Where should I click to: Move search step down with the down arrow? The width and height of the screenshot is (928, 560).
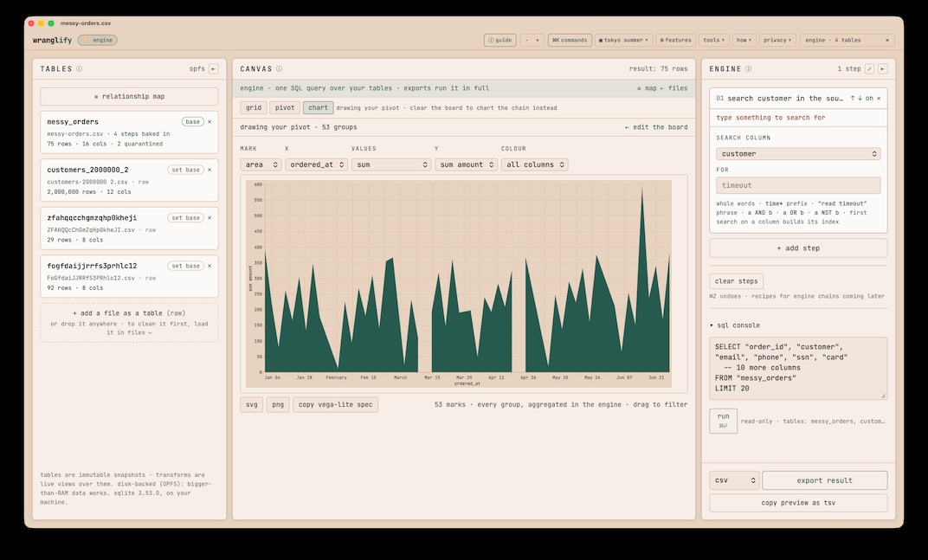pyautogui.click(x=860, y=99)
